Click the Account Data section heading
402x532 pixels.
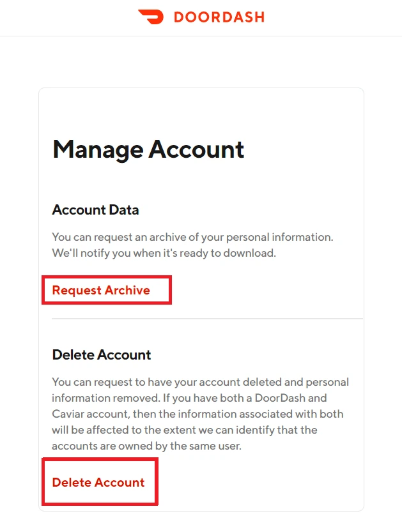click(95, 209)
